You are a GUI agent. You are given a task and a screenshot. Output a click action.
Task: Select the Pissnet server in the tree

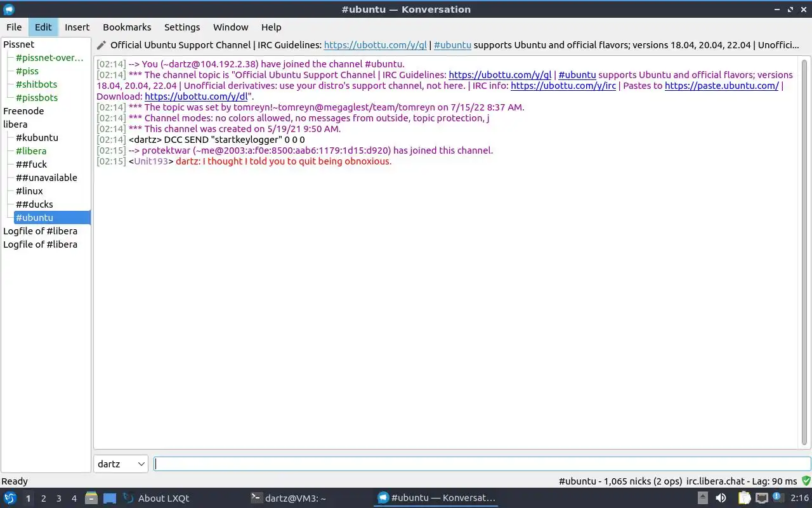tap(19, 44)
